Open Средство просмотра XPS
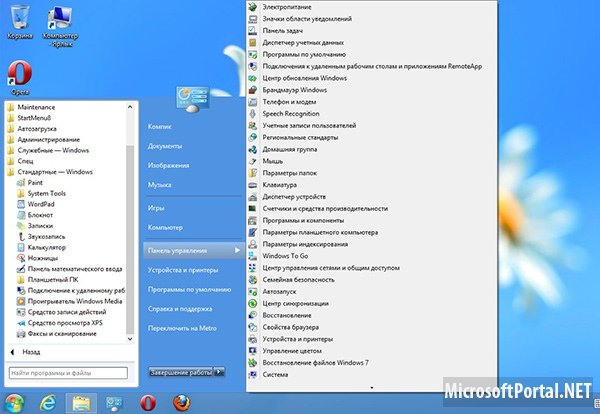This screenshot has width=600, height=414. click(60, 323)
